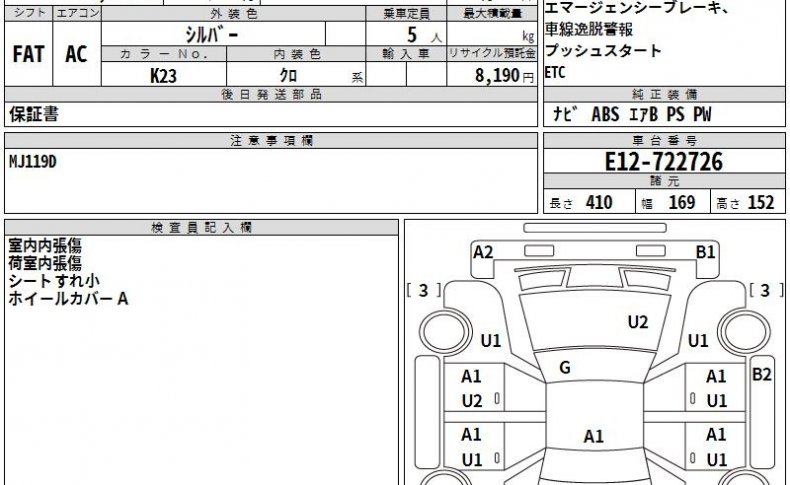Click 'エアB' in standard equipment
The image size is (790, 485).
click(643, 114)
